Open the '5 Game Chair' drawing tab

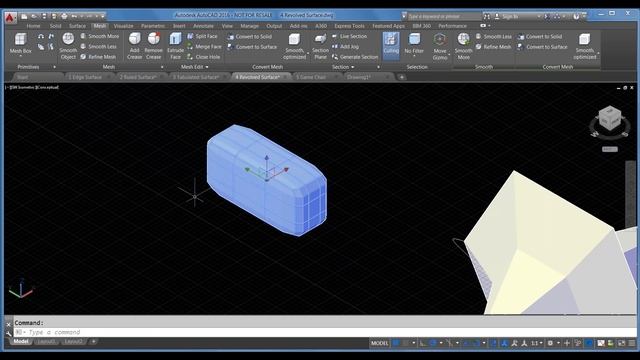pyautogui.click(x=313, y=77)
